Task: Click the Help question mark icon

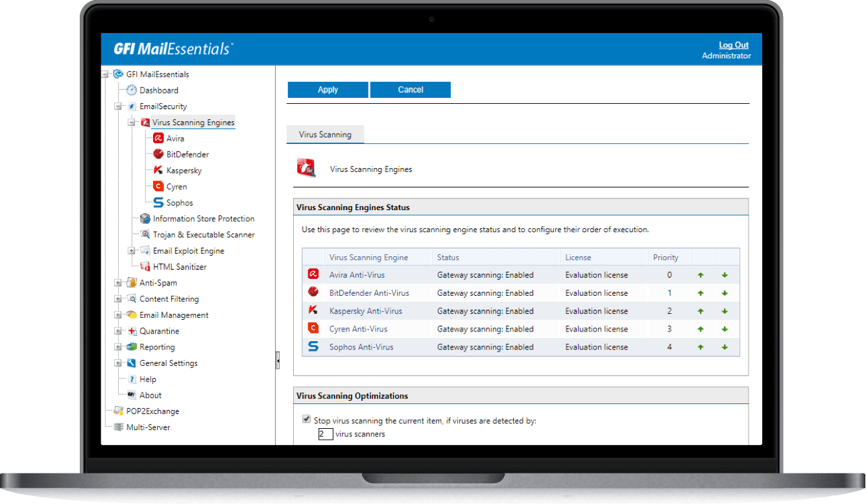Action: (132, 379)
